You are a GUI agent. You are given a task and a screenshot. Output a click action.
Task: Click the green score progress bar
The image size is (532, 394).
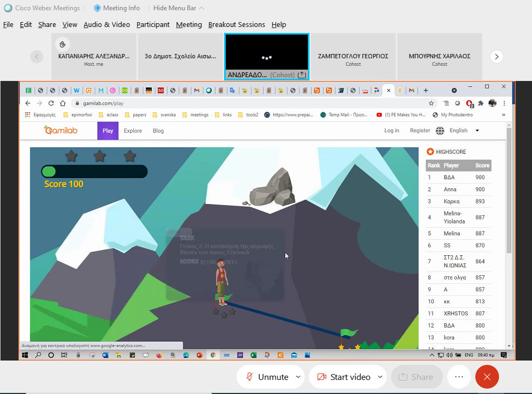[94, 172]
